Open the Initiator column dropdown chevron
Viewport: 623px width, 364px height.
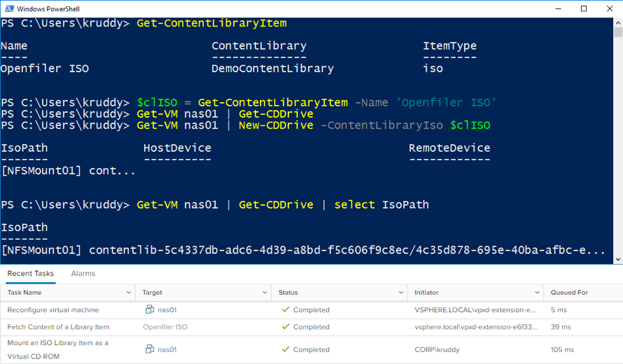point(537,293)
